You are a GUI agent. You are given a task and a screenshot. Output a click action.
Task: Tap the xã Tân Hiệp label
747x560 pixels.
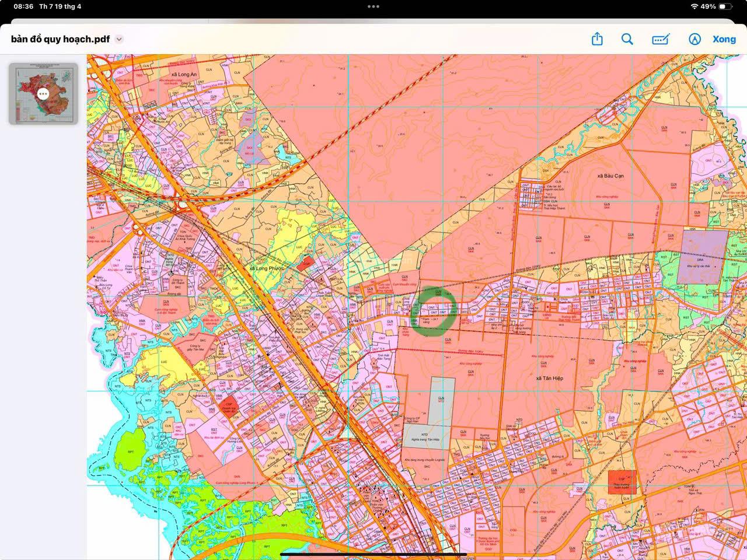point(549,378)
